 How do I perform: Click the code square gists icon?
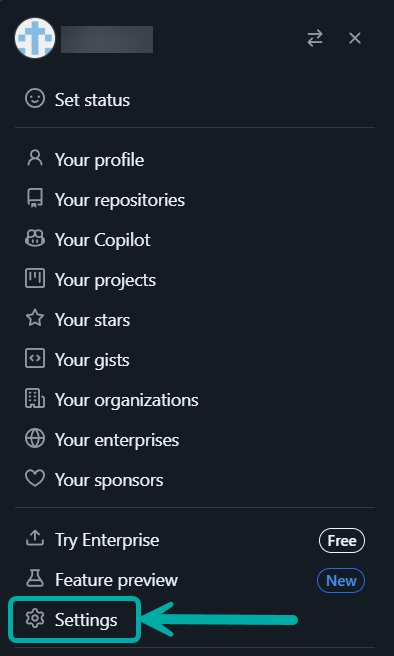pyautogui.click(x=35, y=358)
